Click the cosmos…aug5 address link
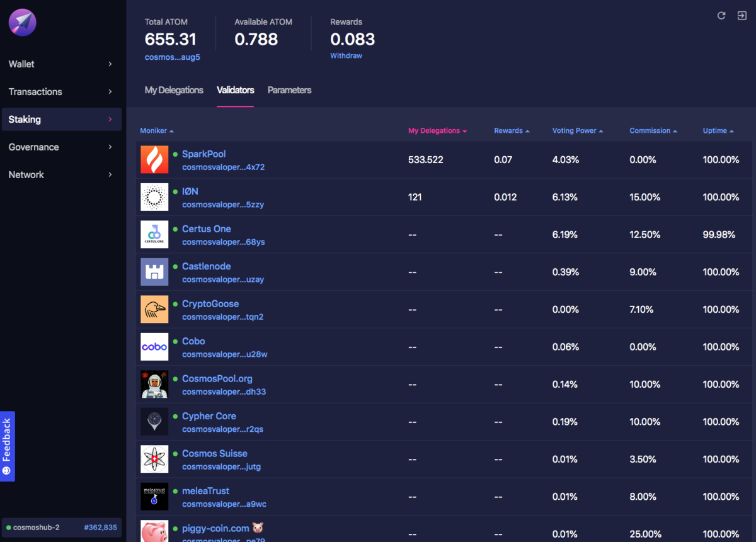Screen dimensions: 756x542 (x=173, y=57)
